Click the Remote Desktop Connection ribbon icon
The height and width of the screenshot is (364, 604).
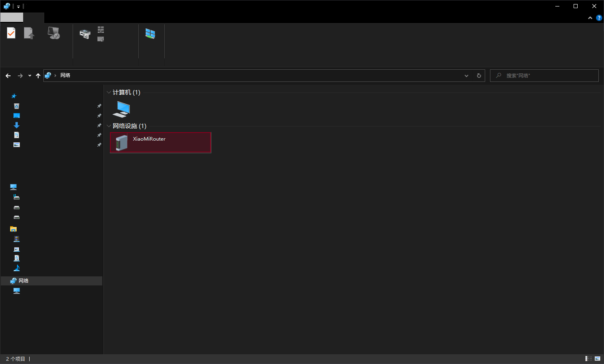pos(54,33)
